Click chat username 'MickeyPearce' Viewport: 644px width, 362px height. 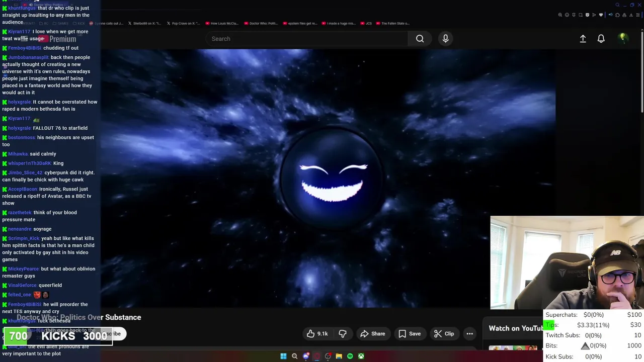[24, 269]
